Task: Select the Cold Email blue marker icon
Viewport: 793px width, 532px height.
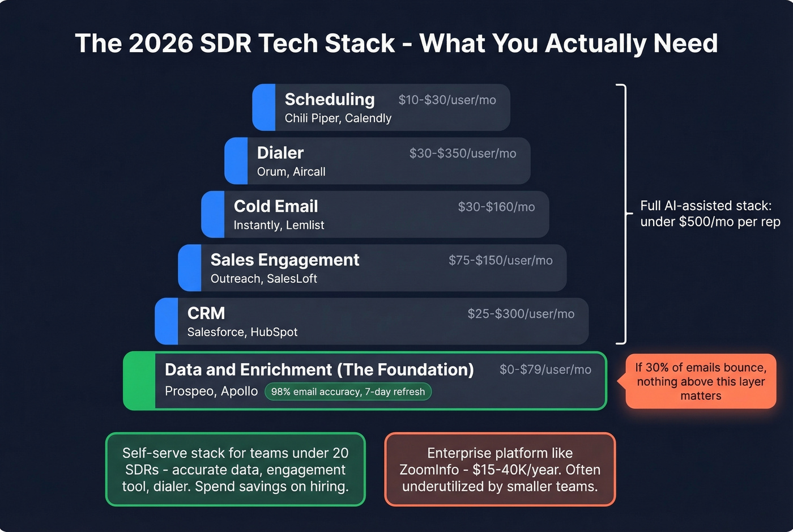Action: pos(213,214)
